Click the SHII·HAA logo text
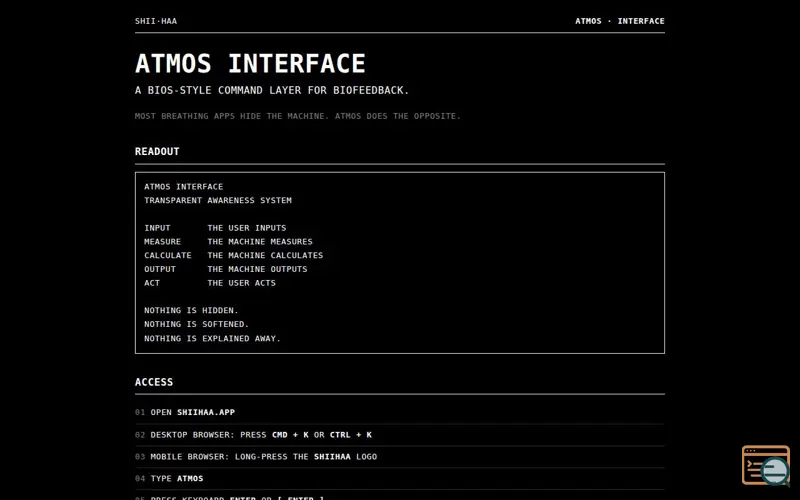The height and width of the screenshot is (500, 800). coord(156,21)
